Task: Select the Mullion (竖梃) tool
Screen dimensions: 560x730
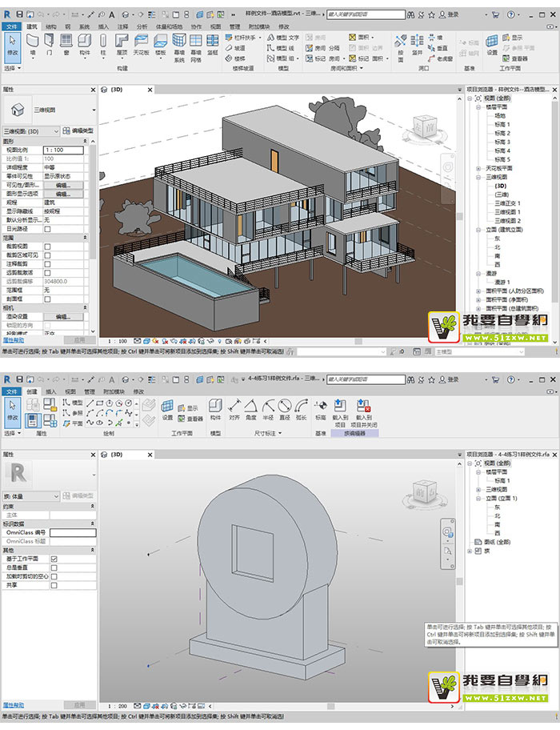Action: [213, 45]
